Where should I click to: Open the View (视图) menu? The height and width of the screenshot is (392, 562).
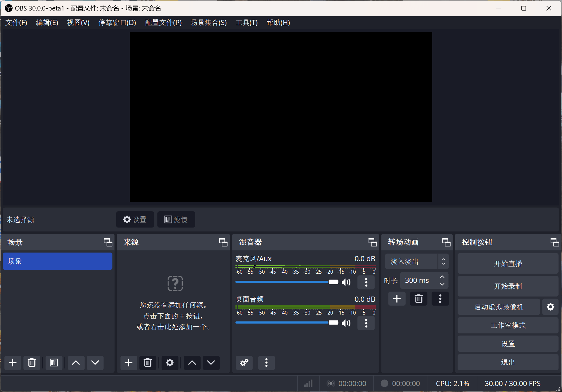tap(78, 23)
